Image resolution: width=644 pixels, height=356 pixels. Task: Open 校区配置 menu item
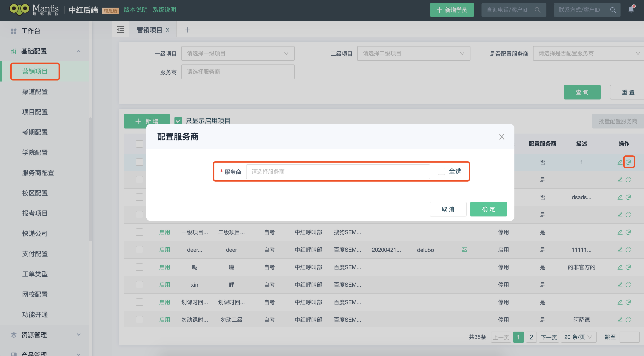click(x=35, y=193)
